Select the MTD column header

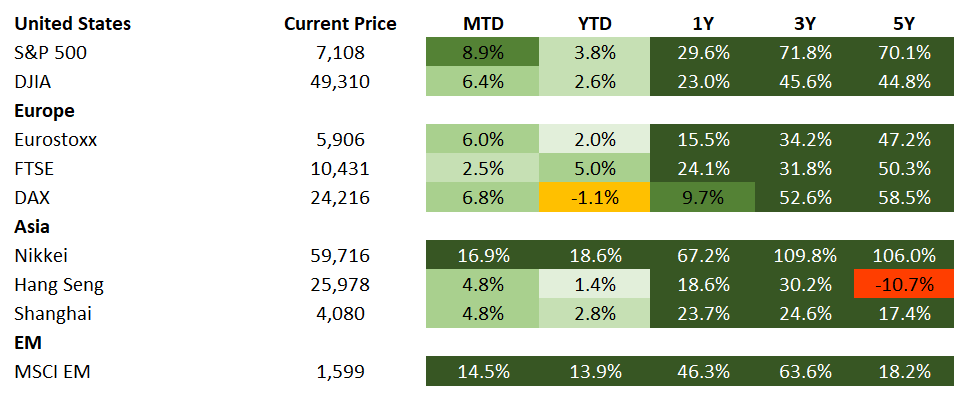coord(483,23)
